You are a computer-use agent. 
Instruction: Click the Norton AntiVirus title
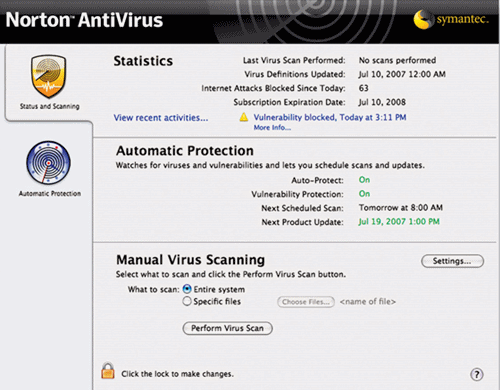point(84,20)
